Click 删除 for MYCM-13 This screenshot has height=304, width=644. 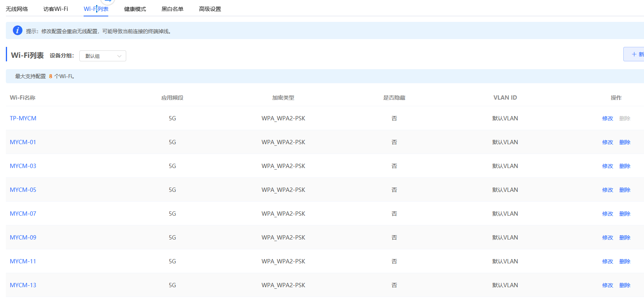[625, 285]
